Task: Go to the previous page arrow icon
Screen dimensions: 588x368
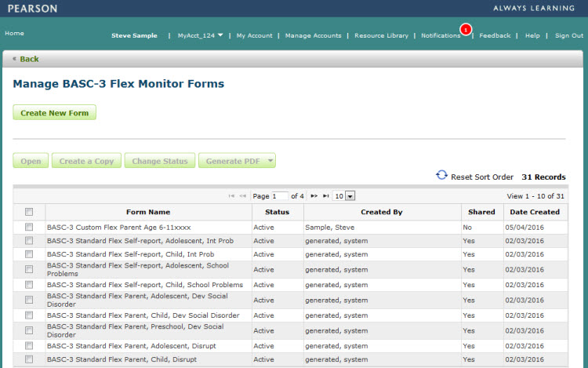Action: click(242, 196)
